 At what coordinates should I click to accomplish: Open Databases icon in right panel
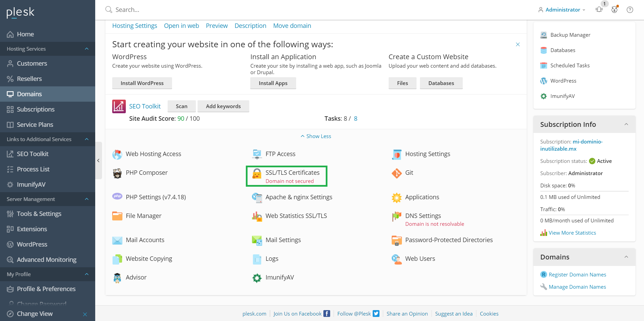click(x=544, y=50)
